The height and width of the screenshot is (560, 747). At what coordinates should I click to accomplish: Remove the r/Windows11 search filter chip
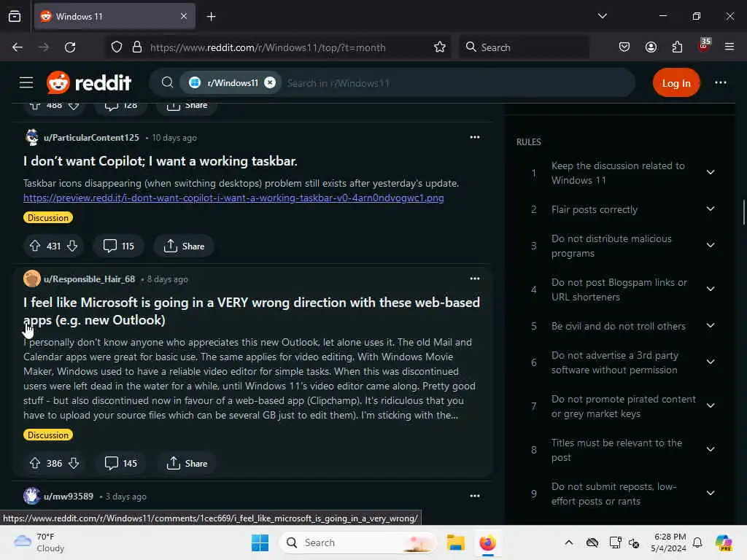coord(270,82)
